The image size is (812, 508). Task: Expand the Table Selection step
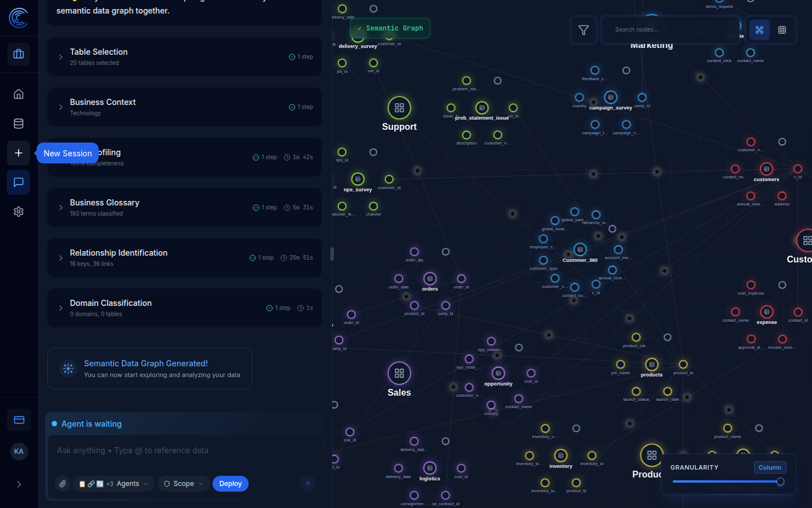point(184,56)
